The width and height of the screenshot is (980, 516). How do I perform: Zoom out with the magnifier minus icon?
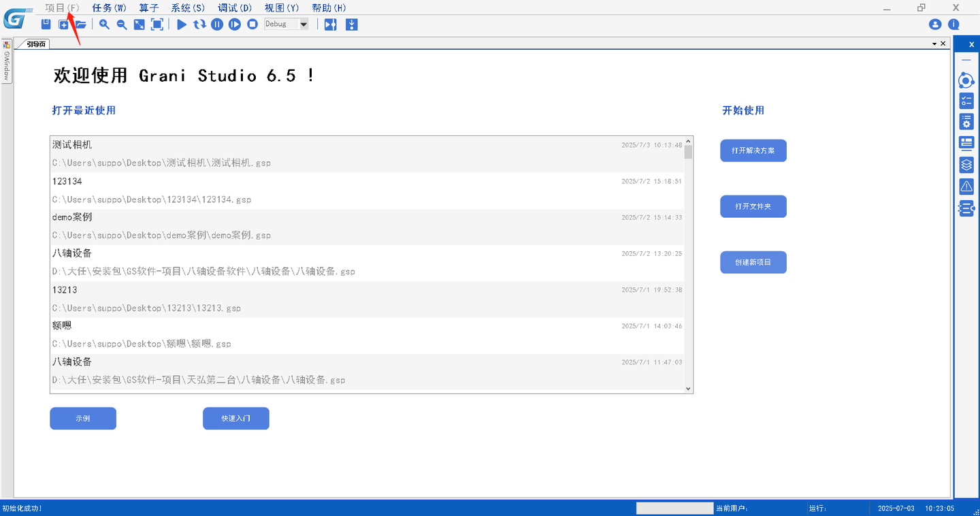click(122, 25)
